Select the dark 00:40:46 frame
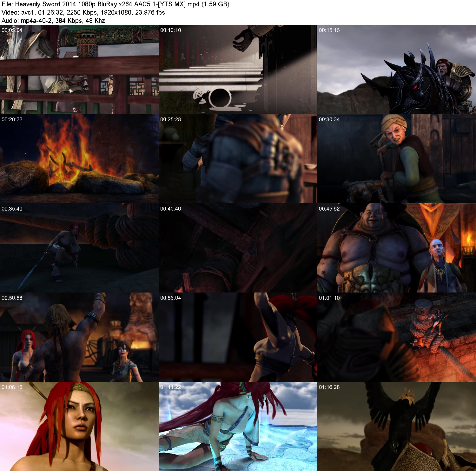Viewport: 476px width, 471px height. 238,248
